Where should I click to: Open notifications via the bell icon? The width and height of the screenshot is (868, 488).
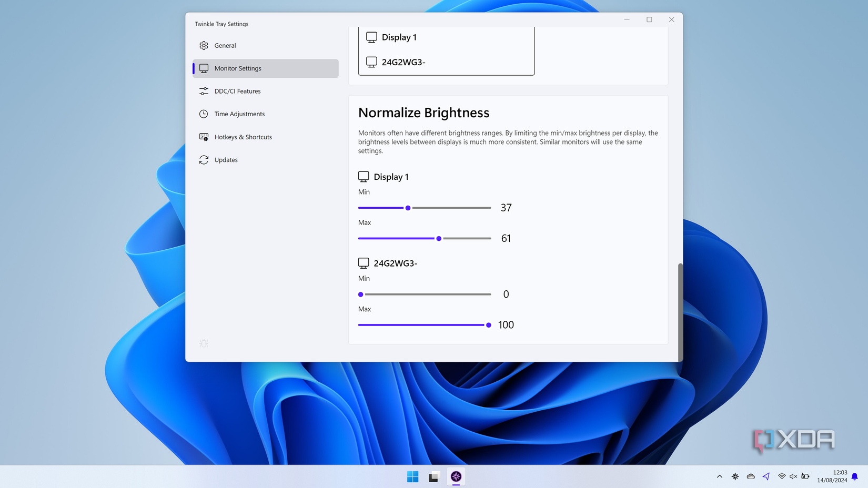853,476
